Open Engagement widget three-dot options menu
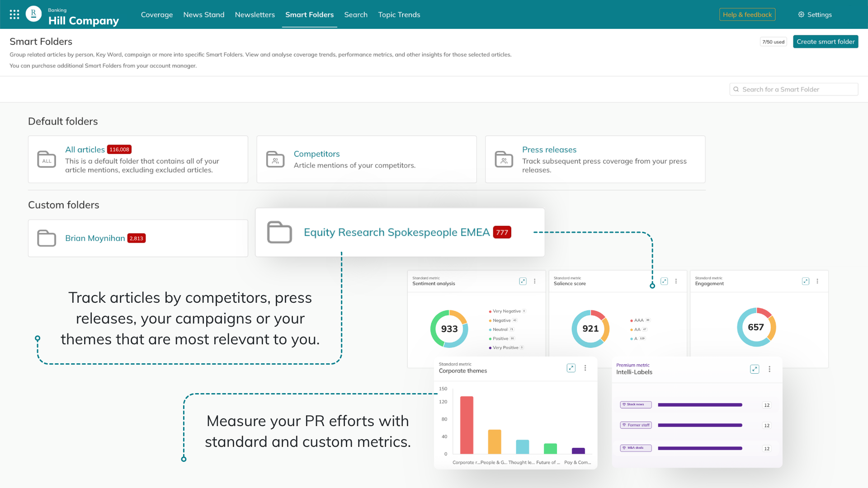 point(817,281)
